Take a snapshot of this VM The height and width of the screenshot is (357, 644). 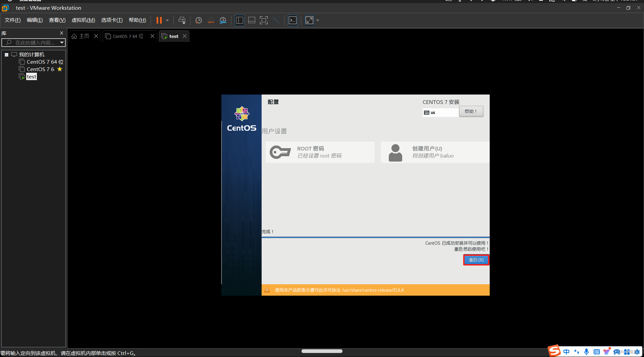click(199, 20)
